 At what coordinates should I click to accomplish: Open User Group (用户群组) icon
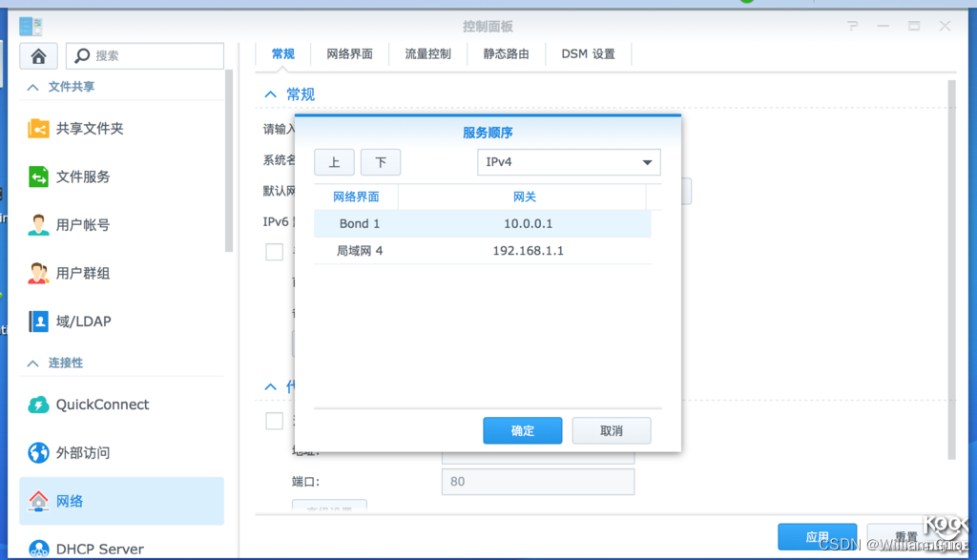[x=39, y=273]
